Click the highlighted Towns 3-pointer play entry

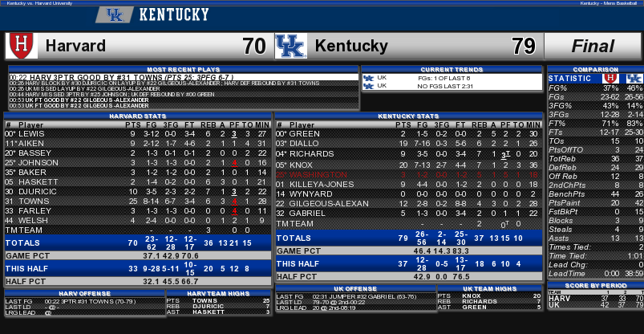[x=181, y=77]
